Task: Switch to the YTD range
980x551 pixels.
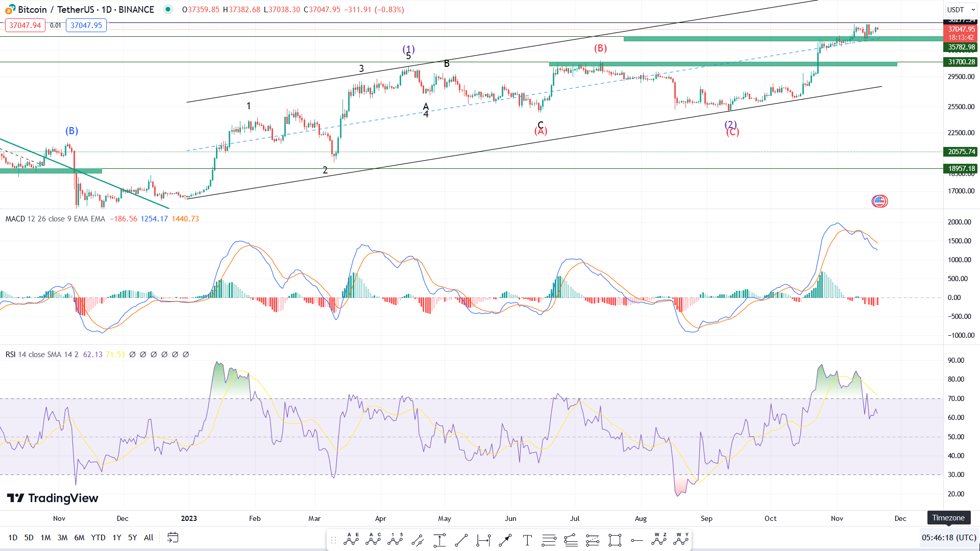Action: click(98, 537)
